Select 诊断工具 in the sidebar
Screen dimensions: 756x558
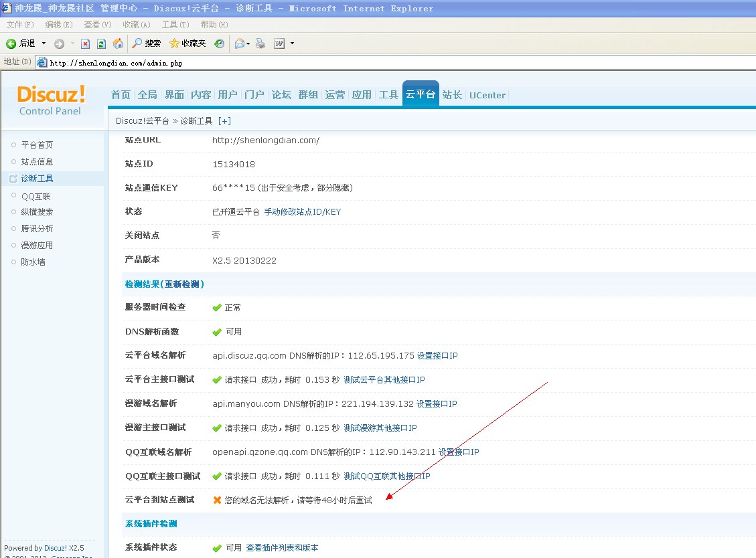(x=37, y=179)
